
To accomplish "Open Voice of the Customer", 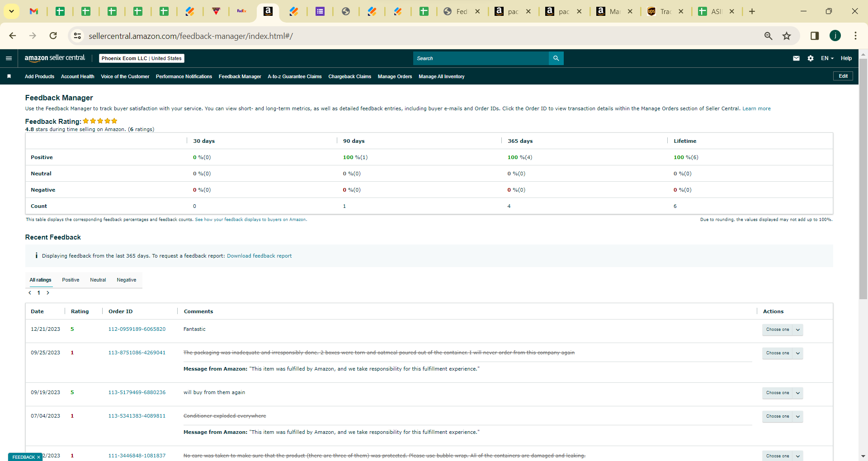I will pyautogui.click(x=125, y=76).
